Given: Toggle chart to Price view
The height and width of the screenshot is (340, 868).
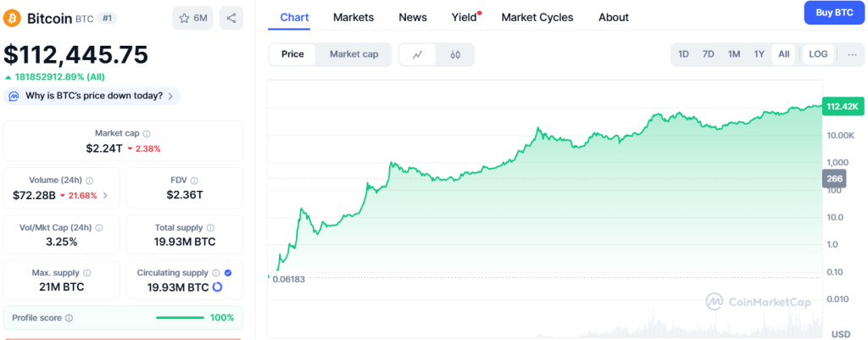Looking at the screenshot, I should [292, 54].
